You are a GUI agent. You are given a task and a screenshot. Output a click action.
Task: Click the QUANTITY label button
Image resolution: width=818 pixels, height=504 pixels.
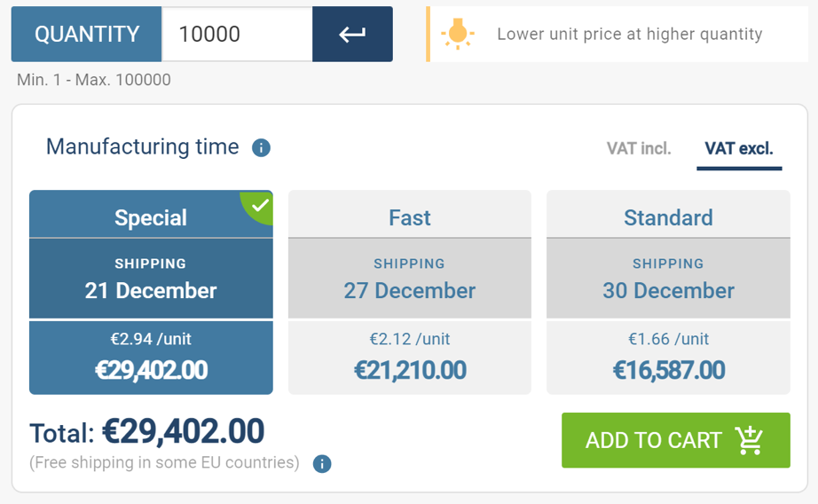click(x=87, y=35)
